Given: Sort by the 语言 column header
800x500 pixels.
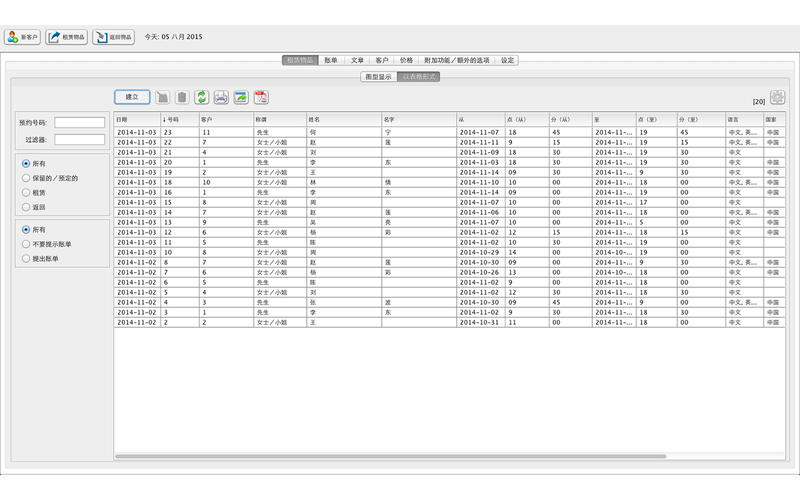Looking at the screenshot, I should point(744,119).
